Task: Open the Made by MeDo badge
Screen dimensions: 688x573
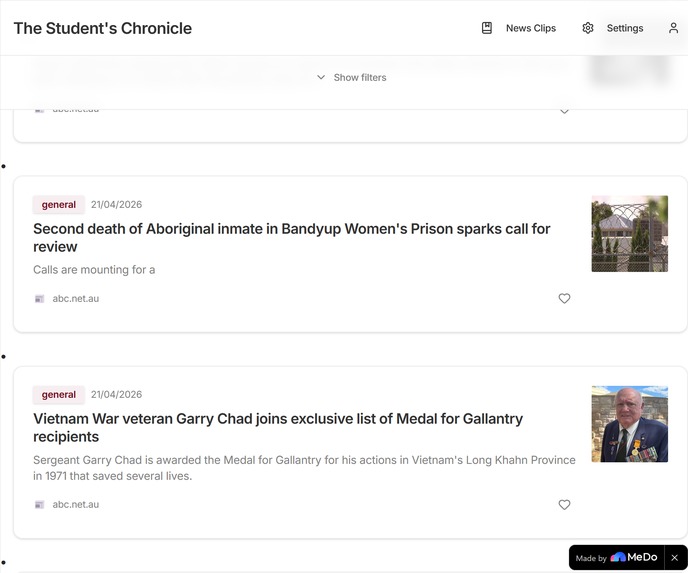Action: click(x=616, y=558)
